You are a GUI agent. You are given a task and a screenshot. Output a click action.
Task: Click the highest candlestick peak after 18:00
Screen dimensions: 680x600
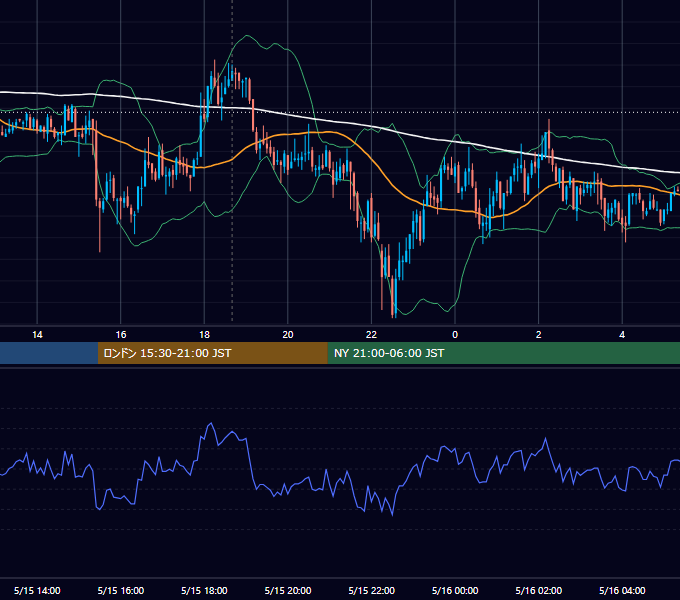(x=215, y=62)
